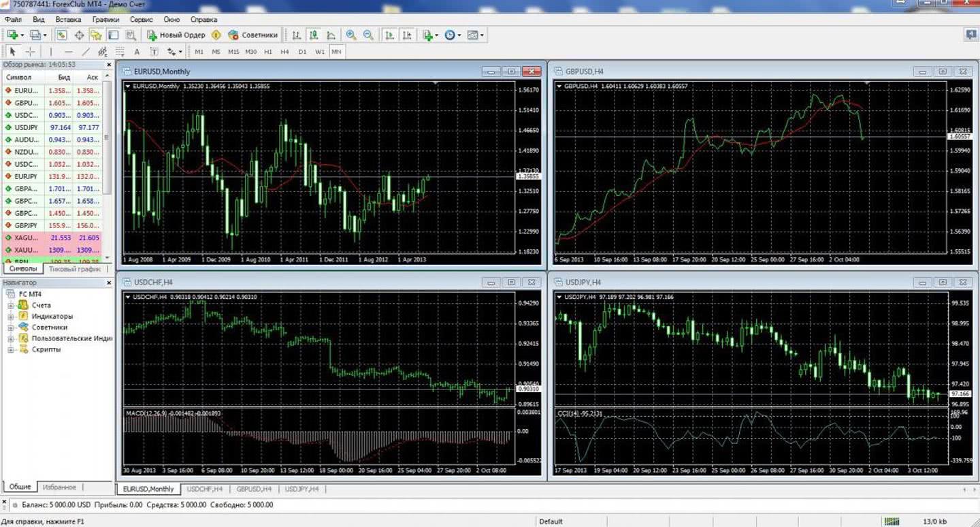
Task: Click the Zoom Out magnifier icon
Action: click(368, 35)
